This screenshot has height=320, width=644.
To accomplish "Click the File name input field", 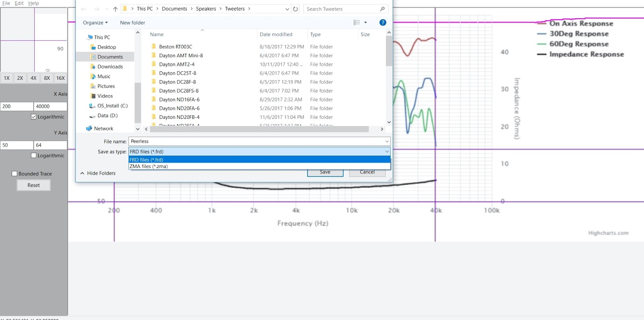I will click(x=257, y=141).
